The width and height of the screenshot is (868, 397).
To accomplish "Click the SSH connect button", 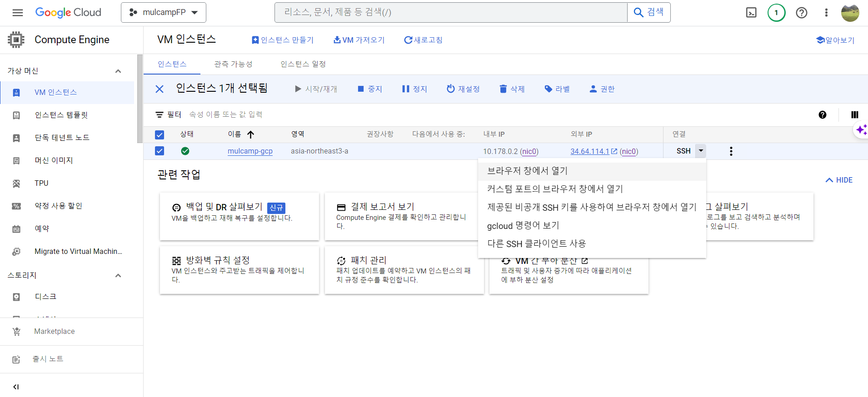I will tap(683, 151).
